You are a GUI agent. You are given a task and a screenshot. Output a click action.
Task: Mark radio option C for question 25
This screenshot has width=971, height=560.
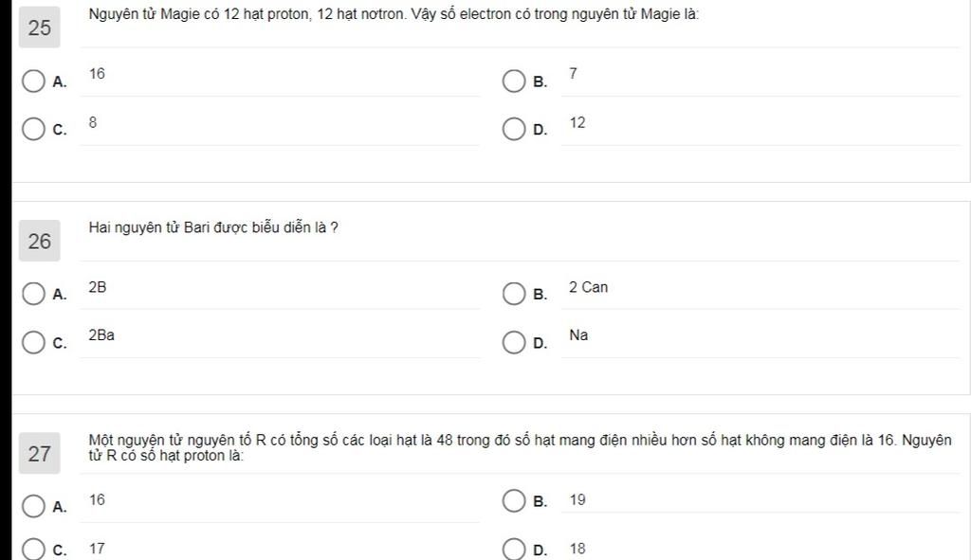click(x=33, y=129)
